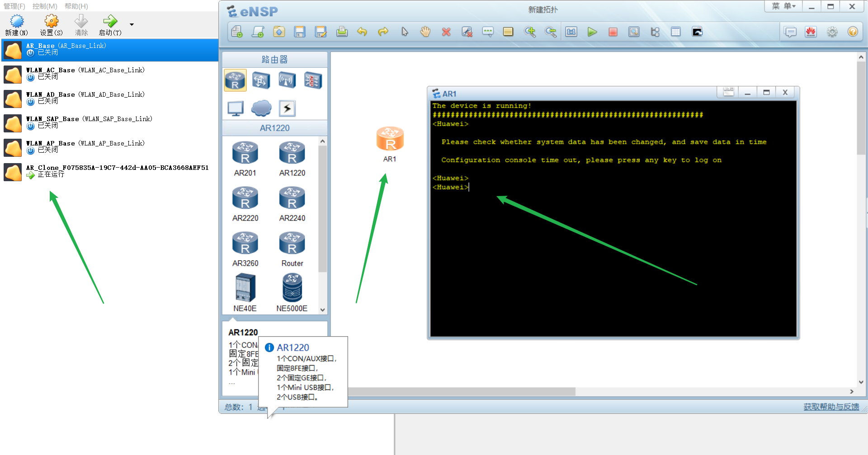Image resolution: width=868 pixels, height=455 pixels.
Task: Stop devices with red stop button
Action: tap(613, 32)
